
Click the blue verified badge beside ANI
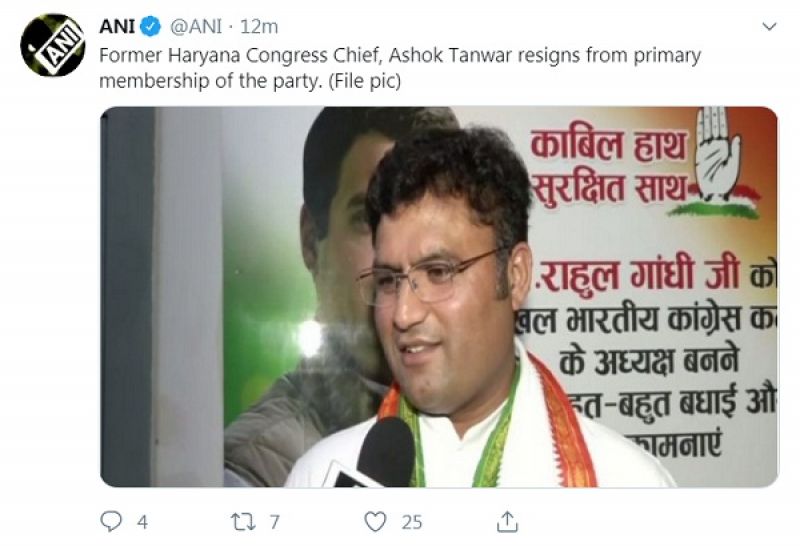[151, 26]
